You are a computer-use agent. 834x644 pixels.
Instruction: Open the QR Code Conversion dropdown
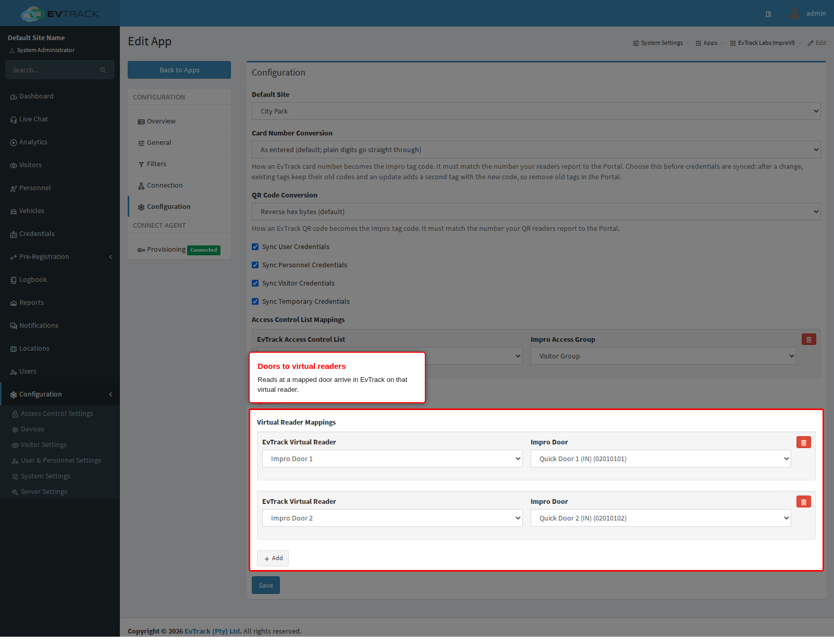point(536,212)
